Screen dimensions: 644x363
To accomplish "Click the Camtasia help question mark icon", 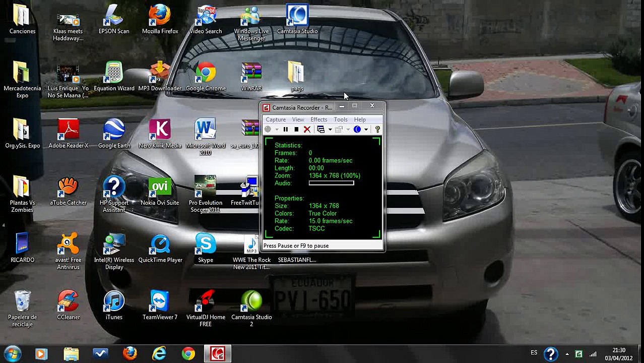I will point(377,130).
